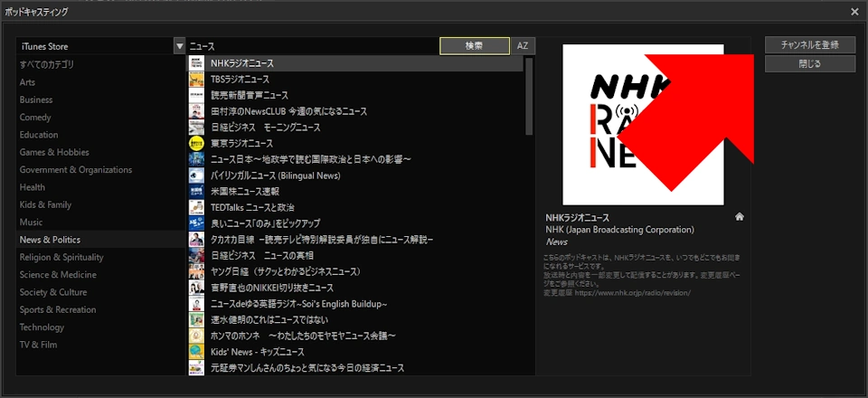
Task: Select the Bilingual News podcast icon
Action: point(196,175)
